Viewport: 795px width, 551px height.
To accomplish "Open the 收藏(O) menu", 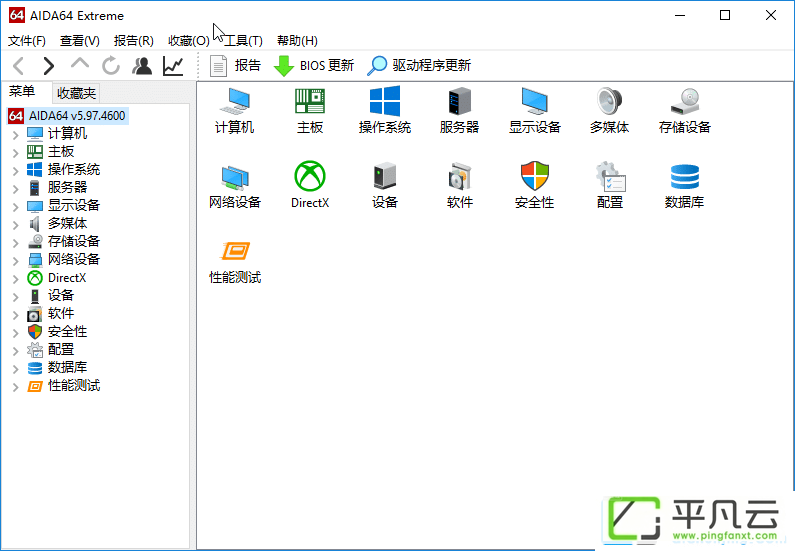I will (x=189, y=41).
